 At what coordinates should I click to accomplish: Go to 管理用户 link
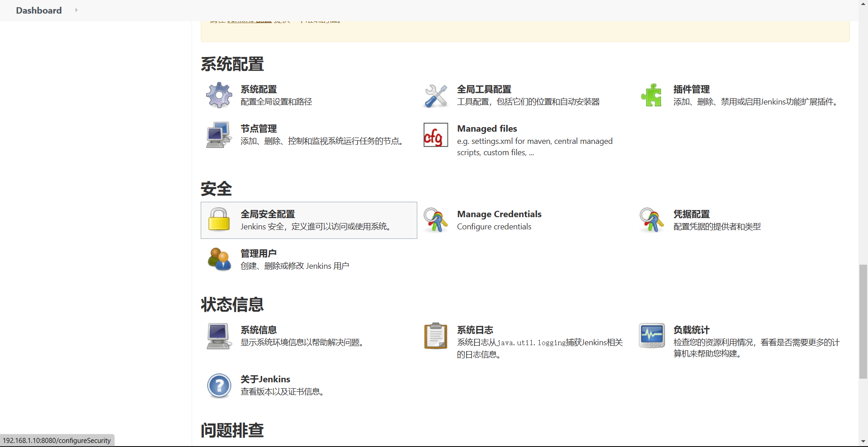point(259,253)
